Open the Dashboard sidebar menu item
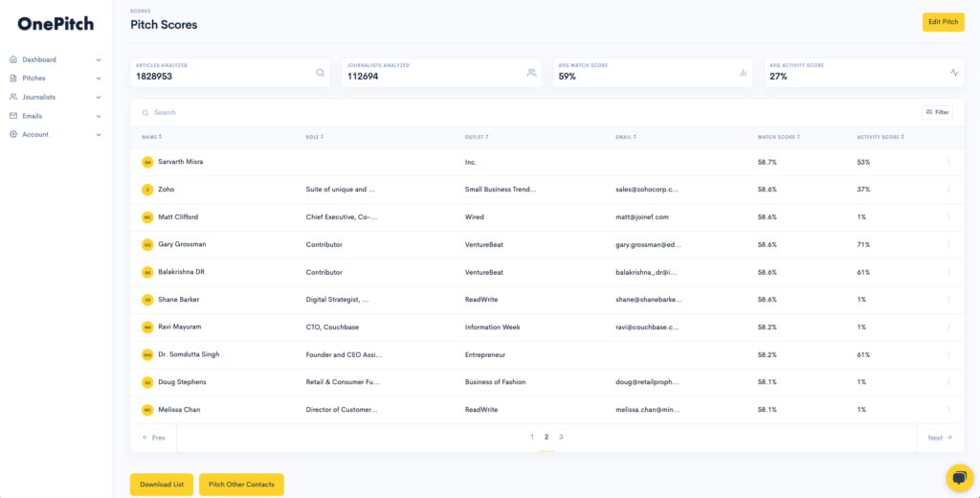Screen dimensions: 980x498 [x=56, y=59]
